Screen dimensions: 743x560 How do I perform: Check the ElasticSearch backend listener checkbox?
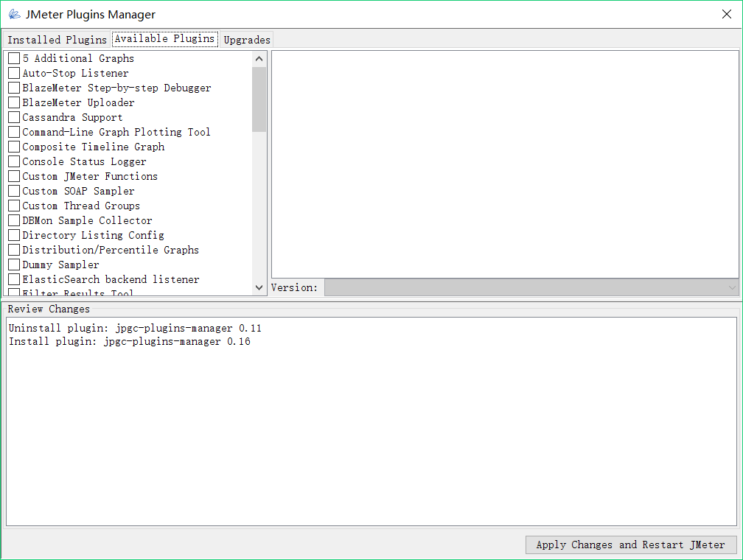tap(14, 279)
